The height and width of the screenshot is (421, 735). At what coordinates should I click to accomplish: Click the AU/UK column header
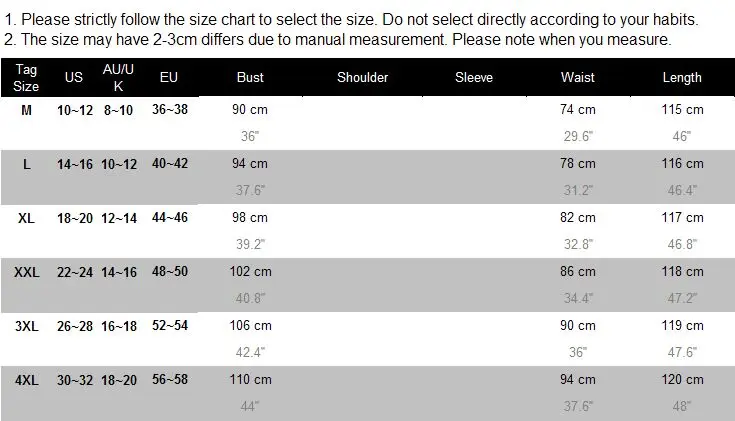(x=118, y=77)
